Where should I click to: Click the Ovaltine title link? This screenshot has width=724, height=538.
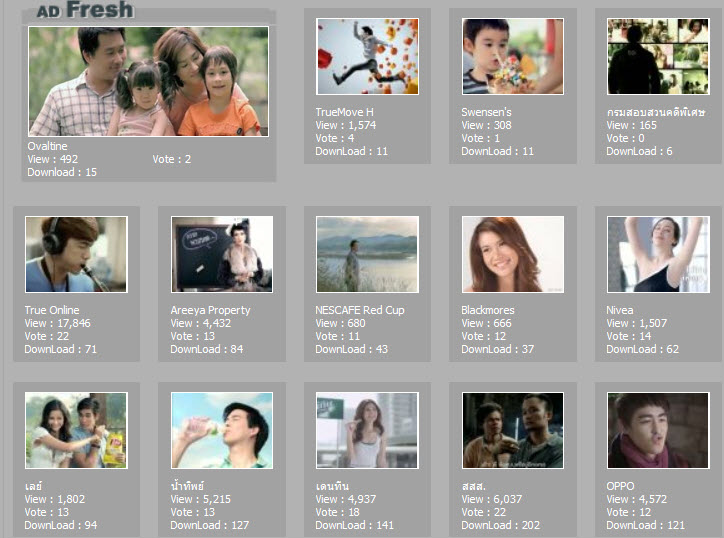(x=47, y=146)
